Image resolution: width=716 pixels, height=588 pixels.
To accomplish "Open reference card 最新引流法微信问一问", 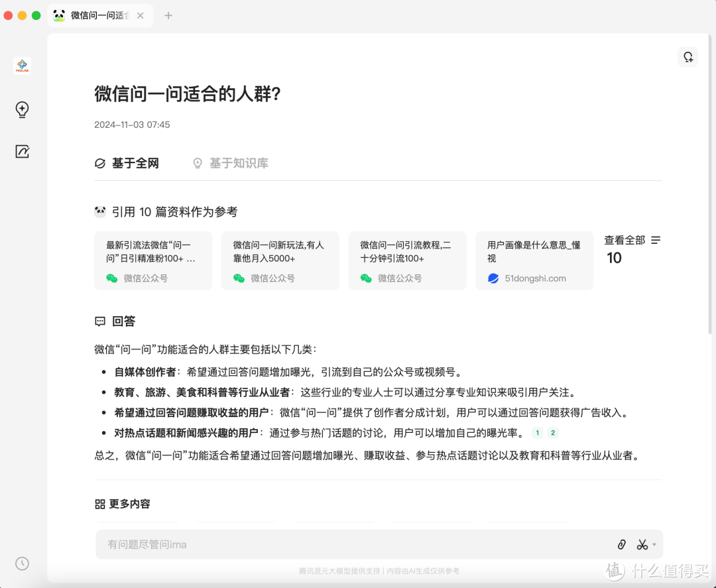I will (153, 261).
